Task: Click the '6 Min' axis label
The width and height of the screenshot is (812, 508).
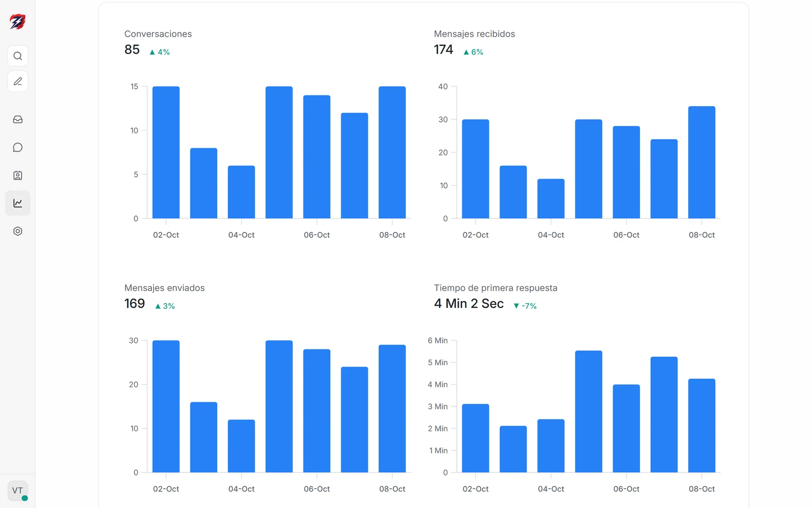Action: (x=437, y=340)
